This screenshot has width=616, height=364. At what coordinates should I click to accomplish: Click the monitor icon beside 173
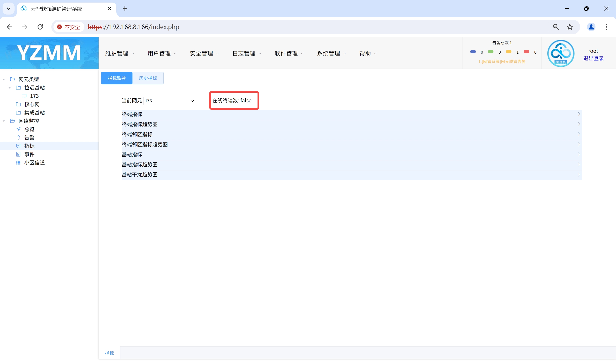pyautogui.click(x=24, y=96)
